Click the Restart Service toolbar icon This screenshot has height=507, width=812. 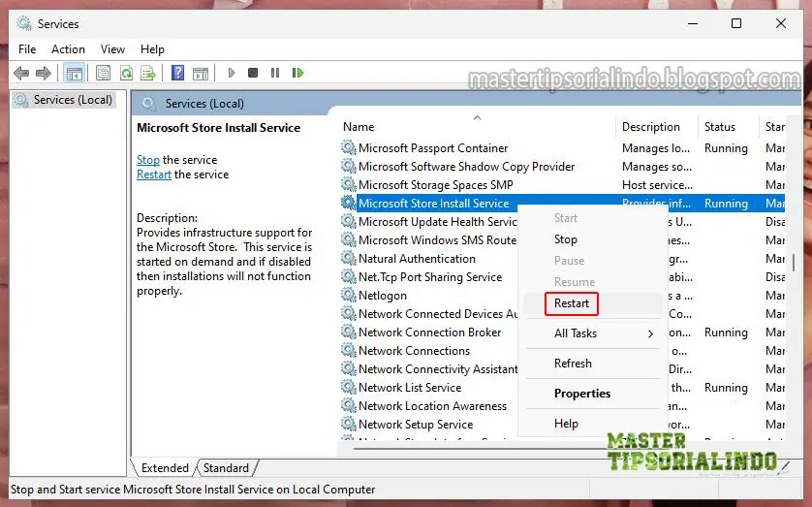(297, 73)
